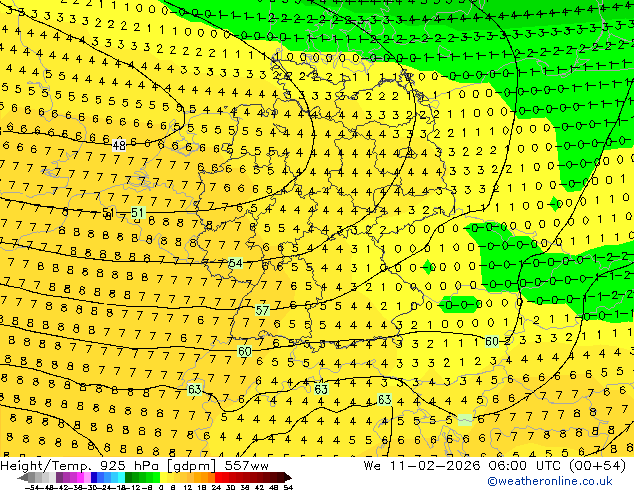Click the 54 height contour label

[235, 263]
